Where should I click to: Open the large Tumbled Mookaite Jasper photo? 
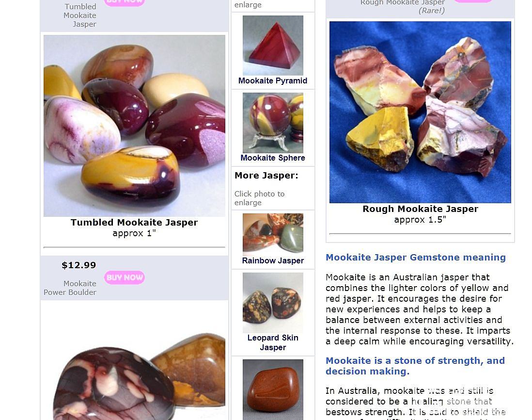(134, 126)
